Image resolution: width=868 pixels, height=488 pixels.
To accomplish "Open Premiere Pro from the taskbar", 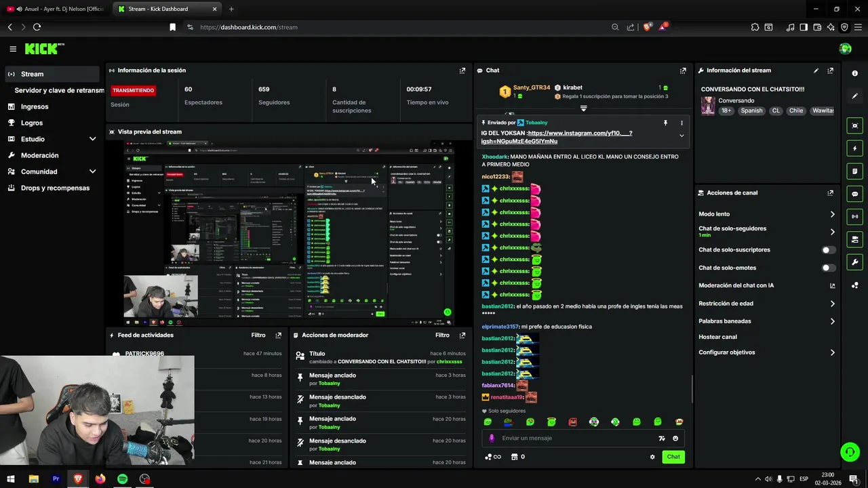I will coord(56,479).
